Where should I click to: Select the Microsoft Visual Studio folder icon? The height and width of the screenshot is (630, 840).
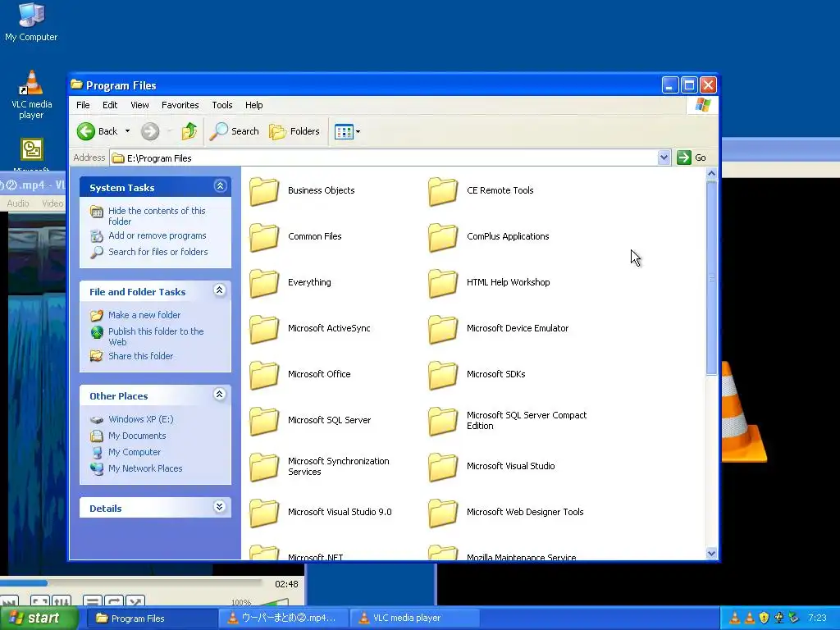coord(443,467)
